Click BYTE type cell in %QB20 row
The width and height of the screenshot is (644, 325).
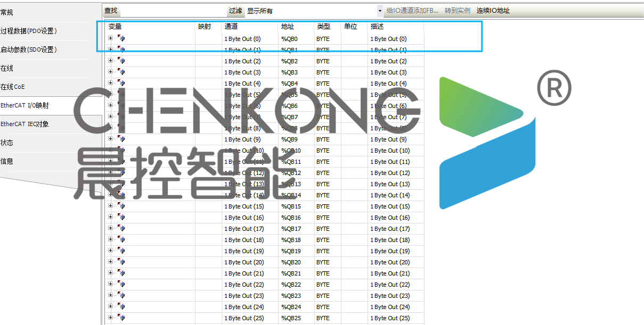pos(328,262)
